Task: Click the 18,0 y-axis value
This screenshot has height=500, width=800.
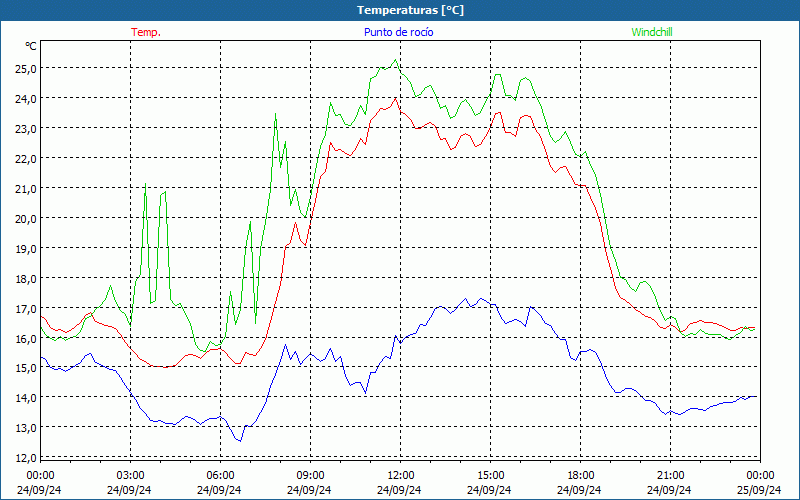Action: click(25, 279)
